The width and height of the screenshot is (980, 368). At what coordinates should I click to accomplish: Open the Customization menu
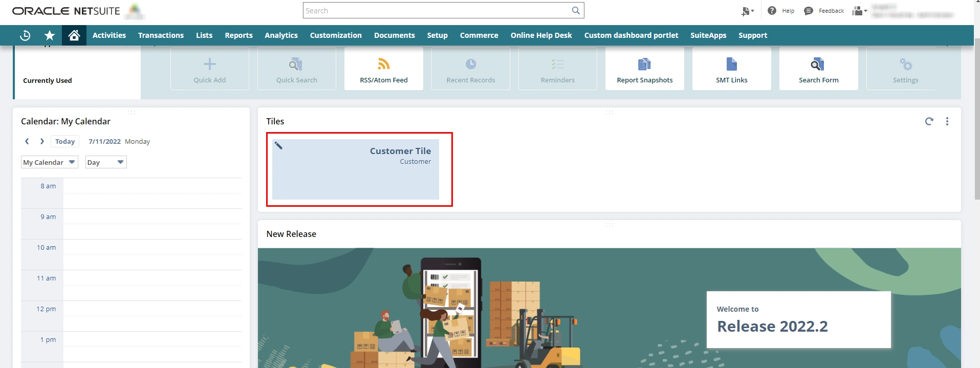pyautogui.click(x=336, y=35)
